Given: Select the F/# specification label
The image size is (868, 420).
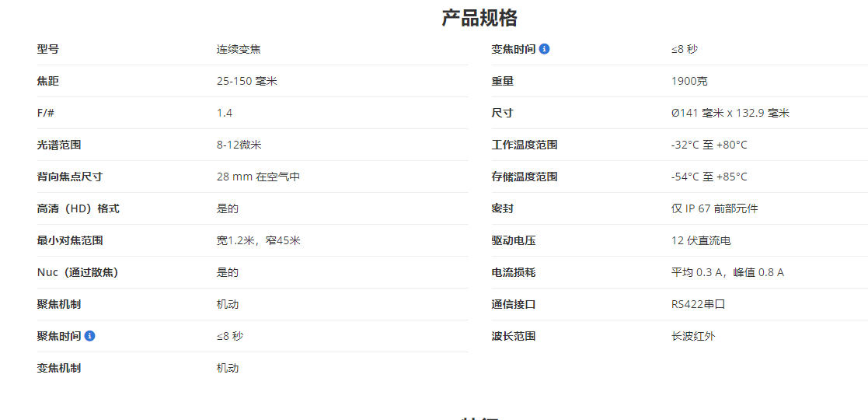Looking at the screenshot, I should coord(46,113).
